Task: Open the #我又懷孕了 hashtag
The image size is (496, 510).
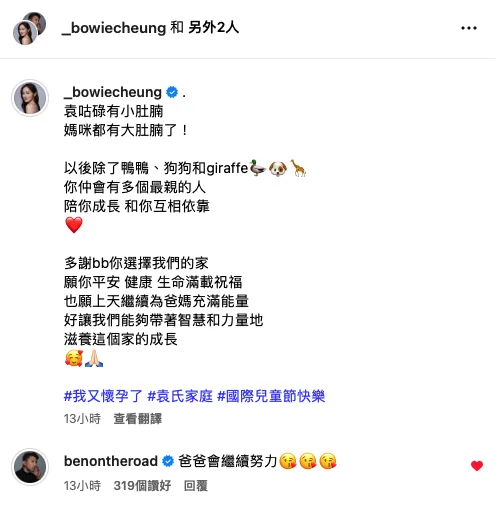Action: (x=103, y=396)
